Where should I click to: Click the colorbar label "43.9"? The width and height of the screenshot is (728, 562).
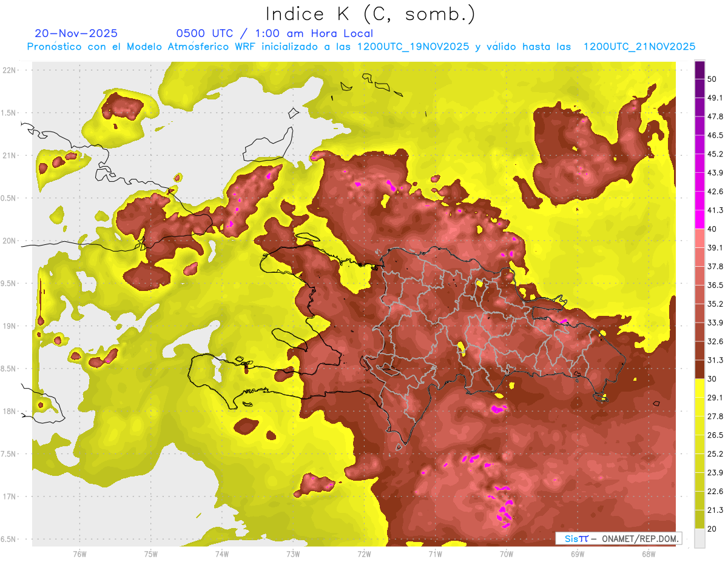pos(715,173)
